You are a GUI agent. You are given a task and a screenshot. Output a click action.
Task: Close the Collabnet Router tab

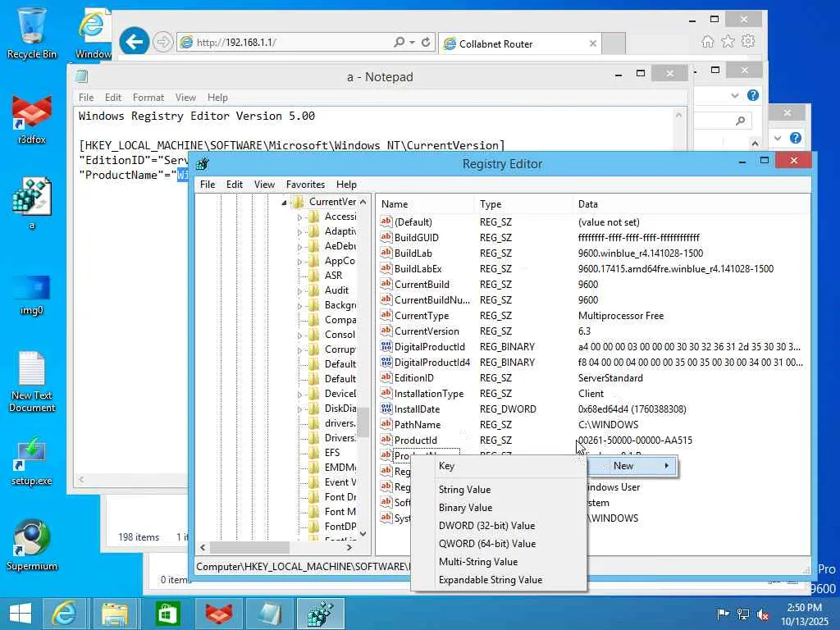click(x=592, y=44)
